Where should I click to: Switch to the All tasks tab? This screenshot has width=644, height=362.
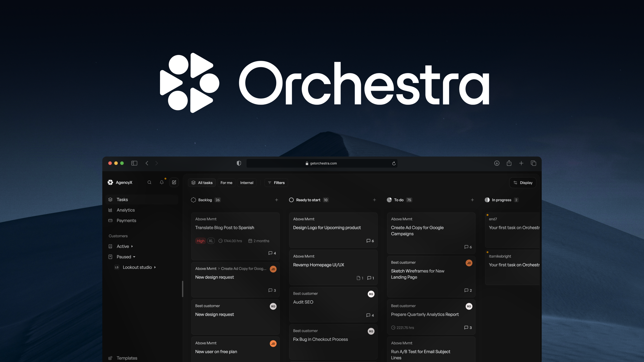pos(202,182)
